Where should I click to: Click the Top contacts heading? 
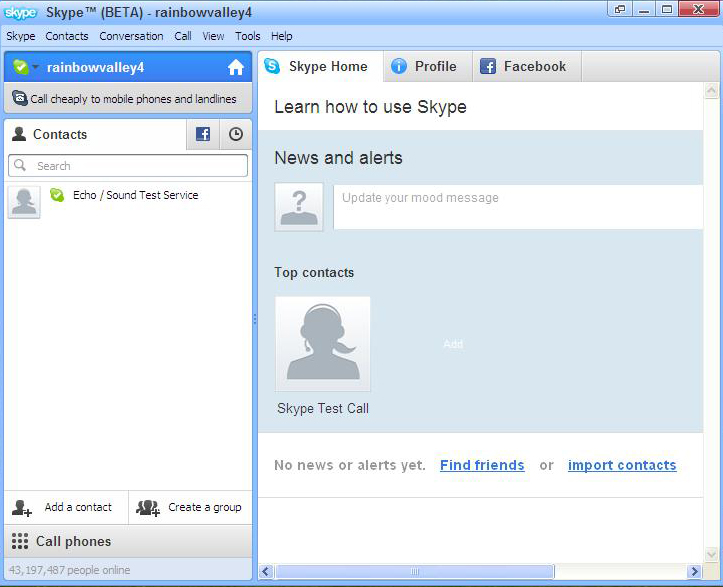click(x=314, y=273)
